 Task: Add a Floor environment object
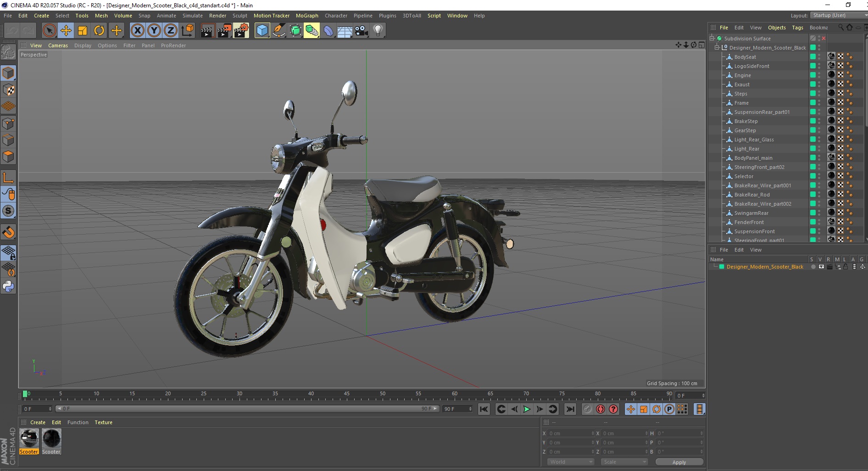[x=345, y=31]
